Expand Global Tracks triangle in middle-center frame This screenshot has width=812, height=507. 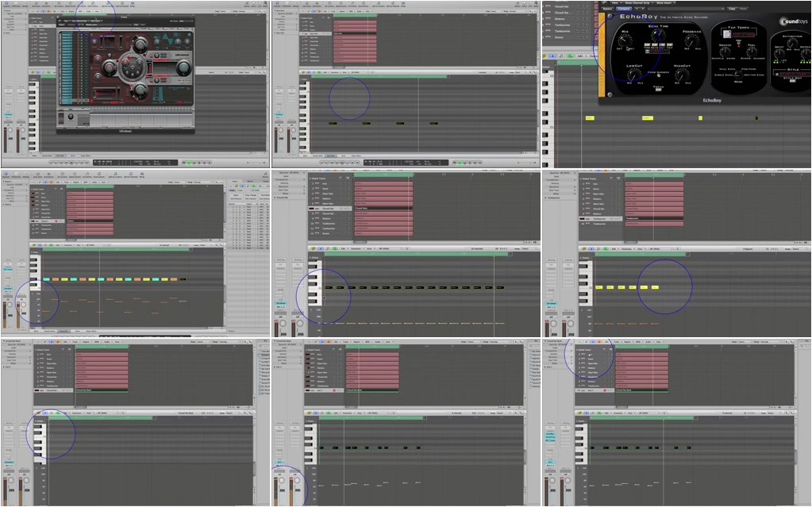coord(310,179)
